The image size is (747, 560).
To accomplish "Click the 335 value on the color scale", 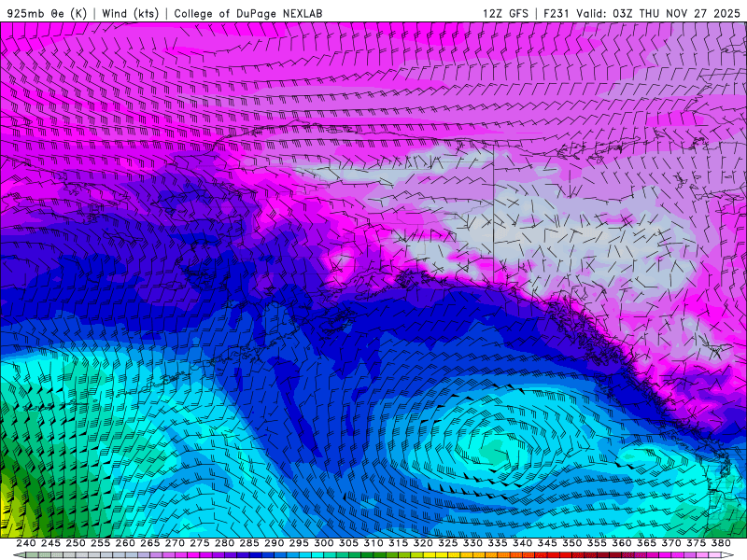I will [x=498, y=543].
